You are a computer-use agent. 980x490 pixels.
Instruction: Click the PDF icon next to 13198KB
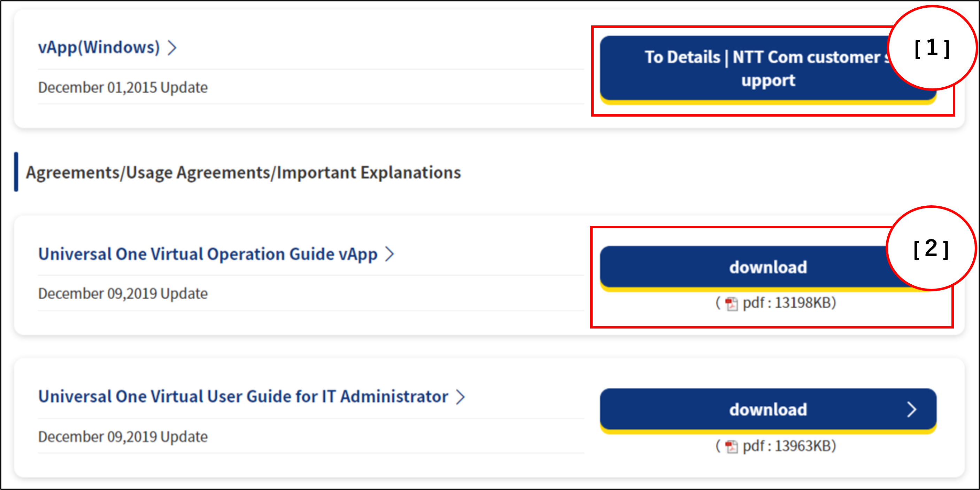click(x=731, y=304)
